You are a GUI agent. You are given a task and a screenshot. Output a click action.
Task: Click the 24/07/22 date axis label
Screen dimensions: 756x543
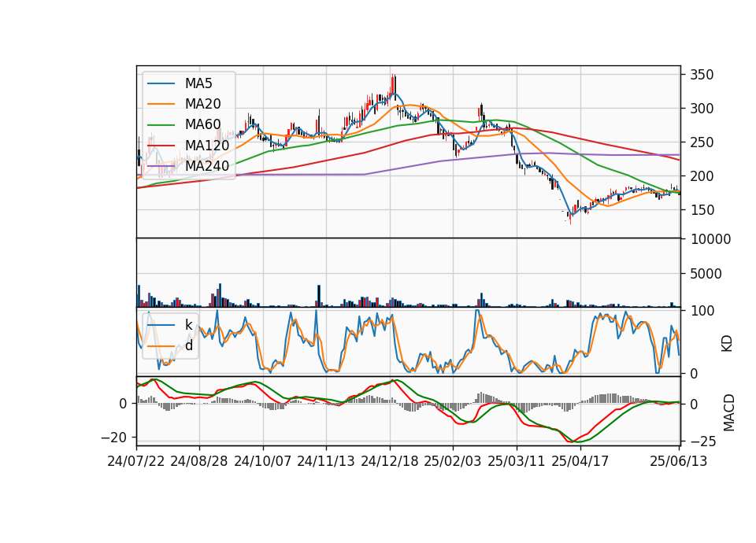pyautogui.click(x=136, y=461)
